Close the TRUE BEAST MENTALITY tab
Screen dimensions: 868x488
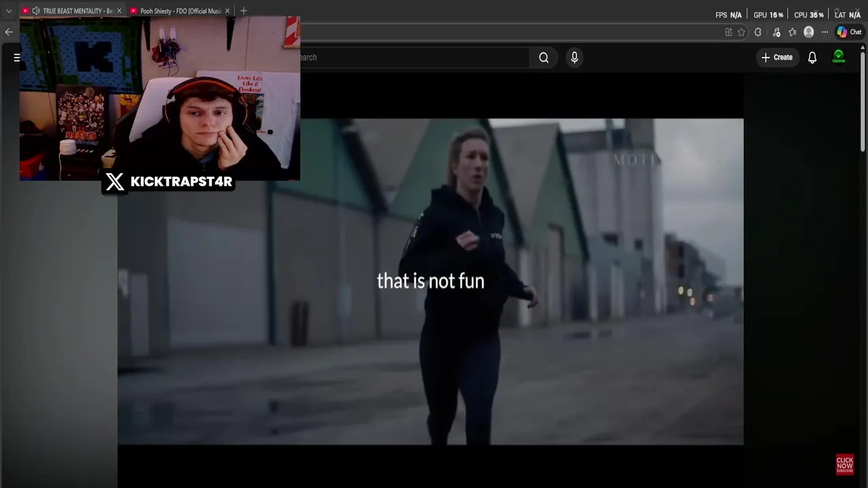coord(119,11)
